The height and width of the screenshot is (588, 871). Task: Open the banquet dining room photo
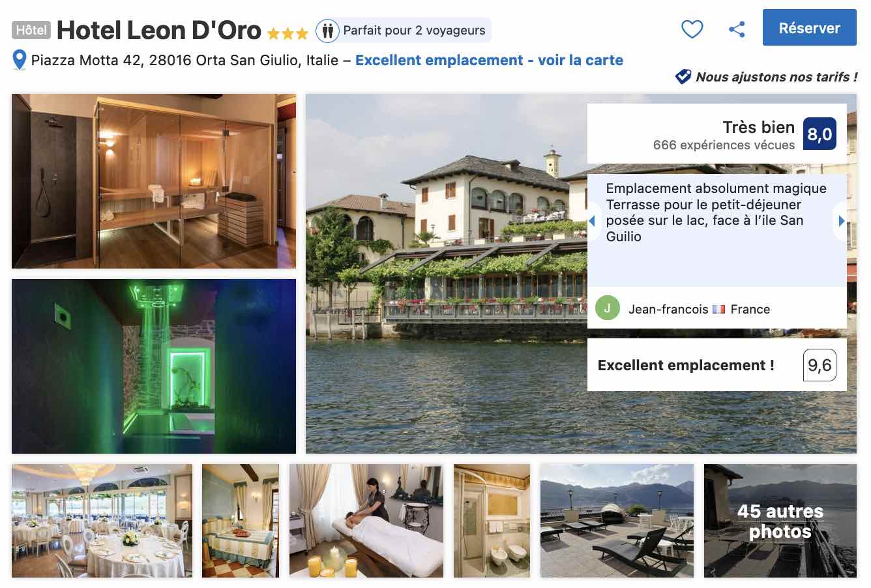click(102, 521)
